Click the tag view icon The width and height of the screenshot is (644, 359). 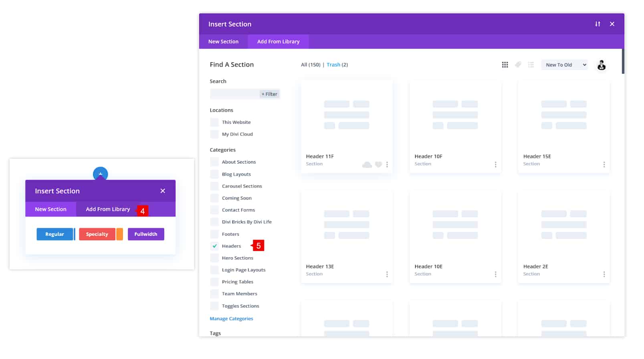click(518, 65)
